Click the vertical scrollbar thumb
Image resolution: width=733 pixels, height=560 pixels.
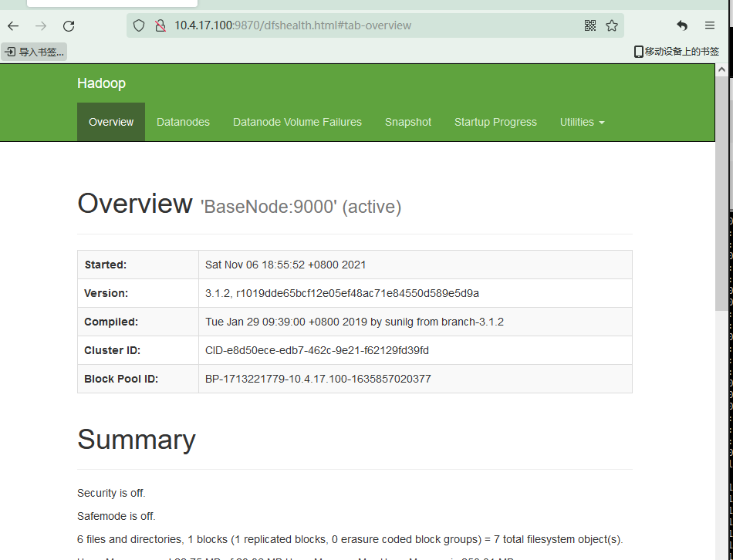pos(721,193)
